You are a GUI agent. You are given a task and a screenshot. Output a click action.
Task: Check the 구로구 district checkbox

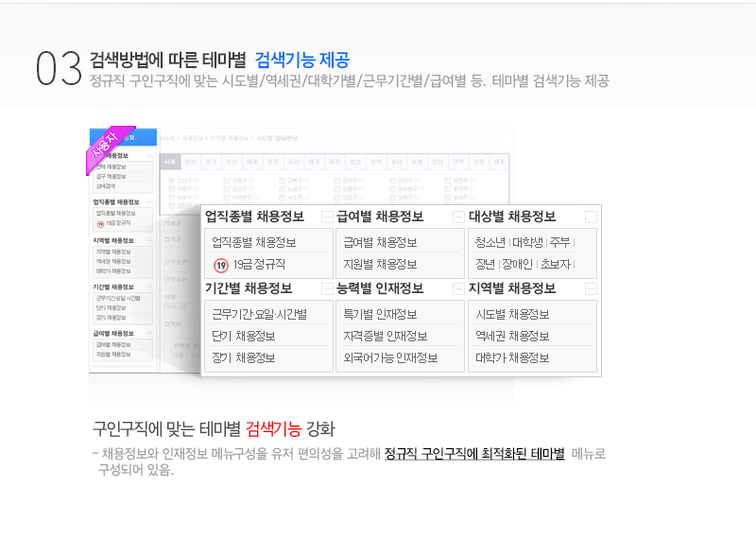click(x=171, y=189)
